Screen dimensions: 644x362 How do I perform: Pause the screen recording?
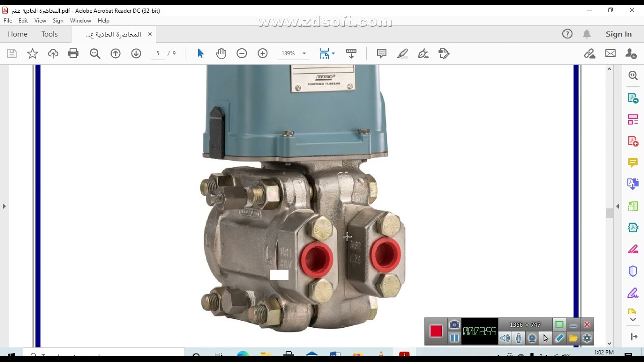pos(454,338)
